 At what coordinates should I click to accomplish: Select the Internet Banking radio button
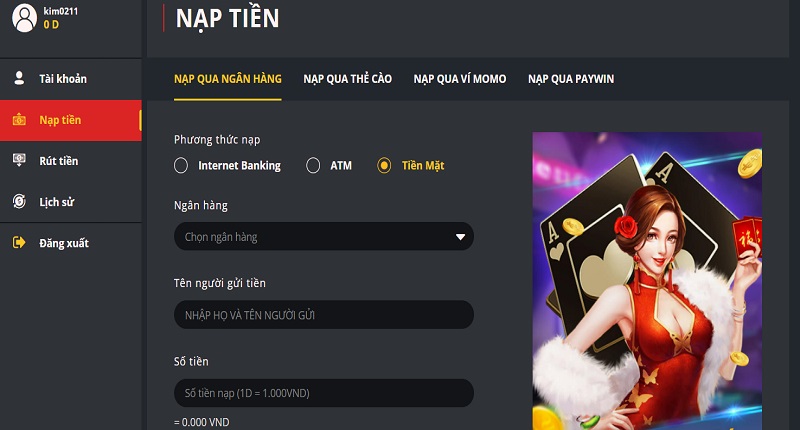(181, 165)
